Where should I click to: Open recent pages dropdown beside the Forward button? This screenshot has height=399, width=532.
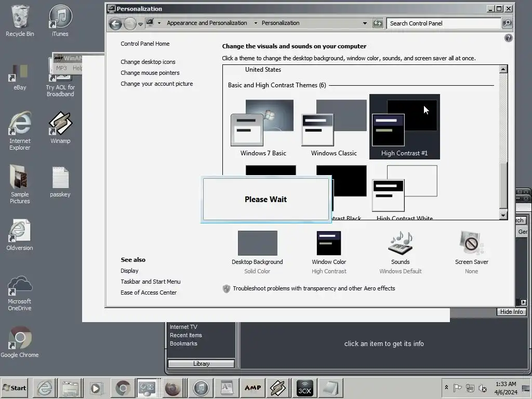140,24
